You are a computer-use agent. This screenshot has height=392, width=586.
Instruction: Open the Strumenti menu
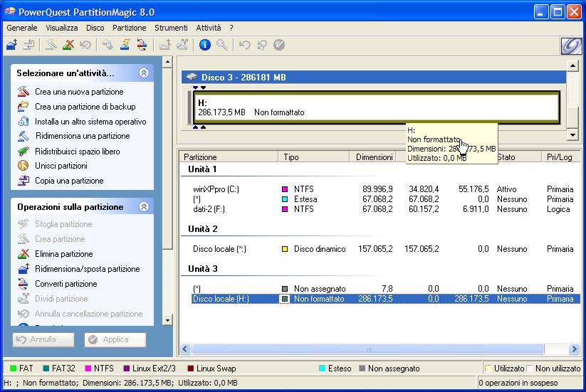click(x=171, y=28)
